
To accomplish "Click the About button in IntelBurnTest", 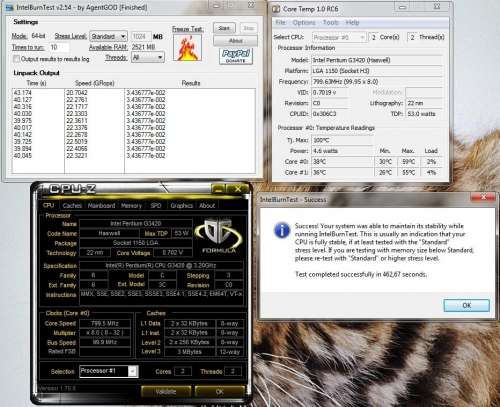I will click(x=235, y=41).
